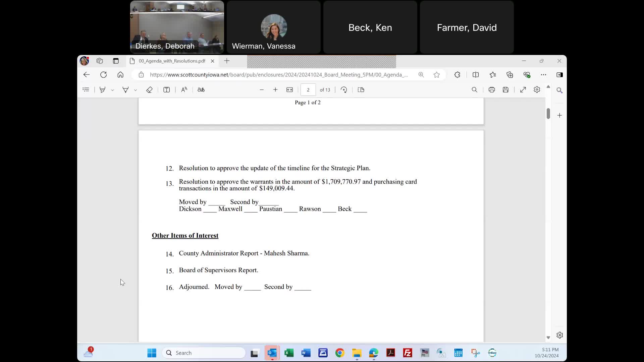The image size is (644, 362).
Task: Close the 00_Agenda_with_Resolutions.pdf tab
Action: coord(212,61)
